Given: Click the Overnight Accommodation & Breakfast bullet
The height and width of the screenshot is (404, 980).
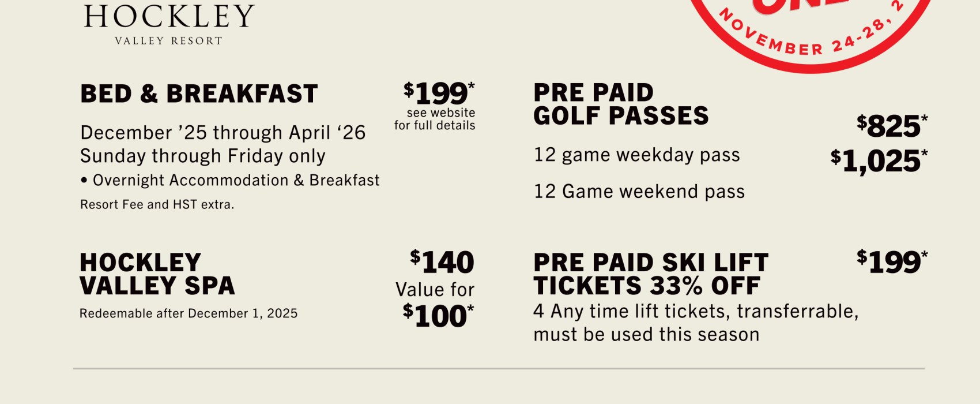Looking at the screenshot, I should click(x=231, y=181).
